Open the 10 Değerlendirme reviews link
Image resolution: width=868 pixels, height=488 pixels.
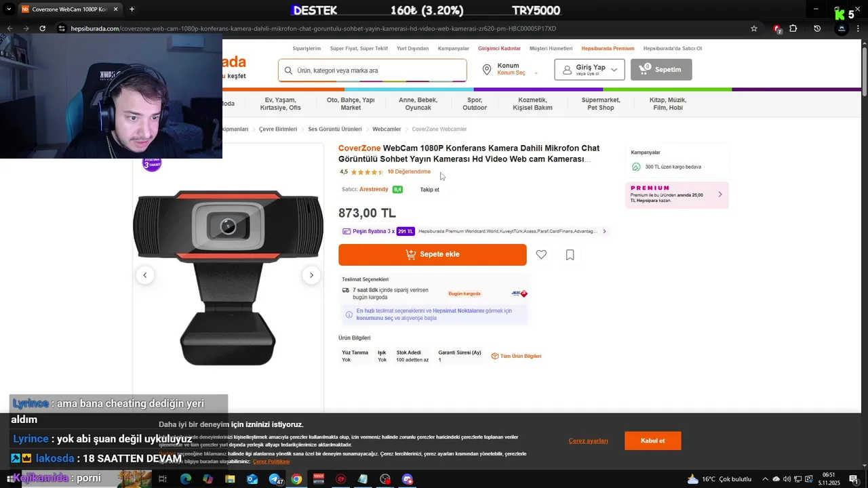click(409, 172)
